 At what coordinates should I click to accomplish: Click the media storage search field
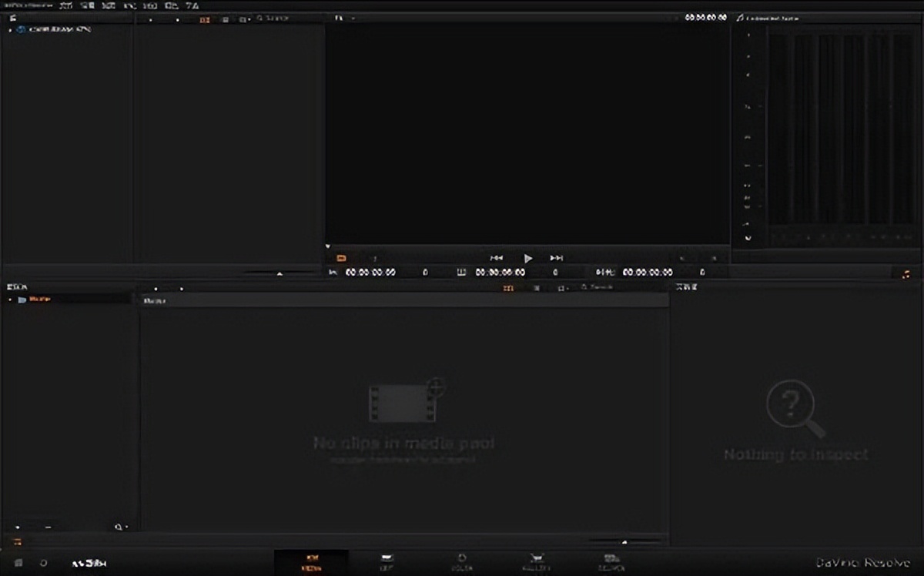tap(281, 18)
